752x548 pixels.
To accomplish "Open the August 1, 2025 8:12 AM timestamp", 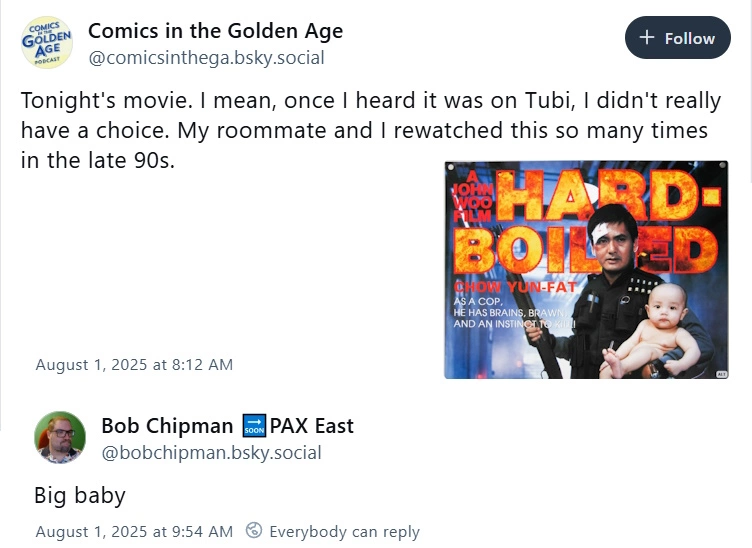I will pos(134,365).
